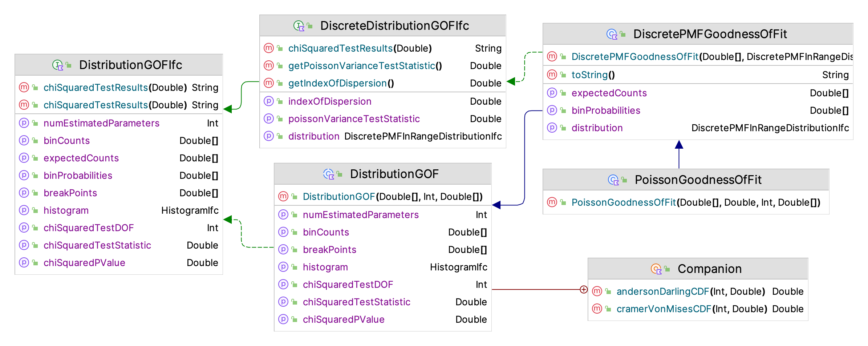Select the Companion node title
Image resolution: width=868 pixels, height=346 pixels.
(x=710, y=269)
